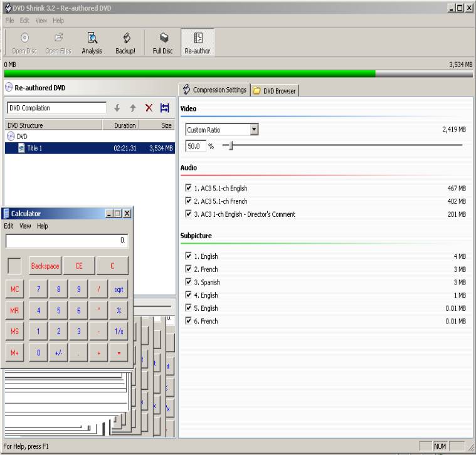
Task: Run Analysis from the toolbar
Action: pos(92,43)
